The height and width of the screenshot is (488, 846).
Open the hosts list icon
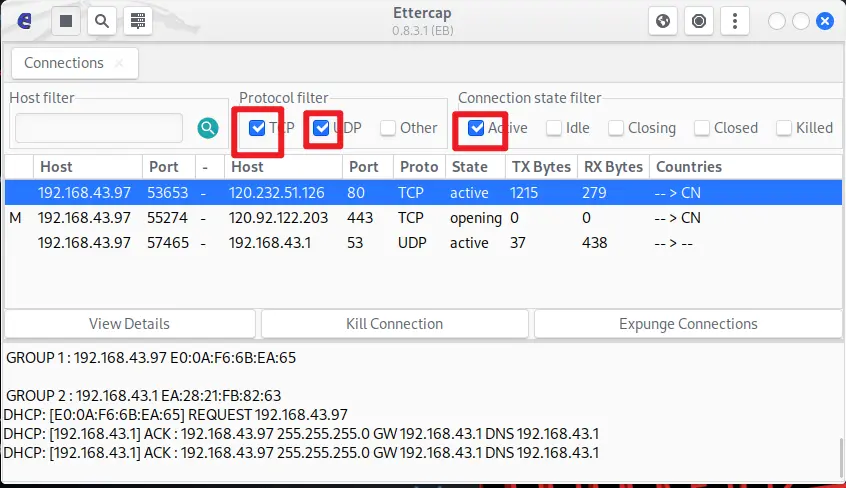click(137, 21)
